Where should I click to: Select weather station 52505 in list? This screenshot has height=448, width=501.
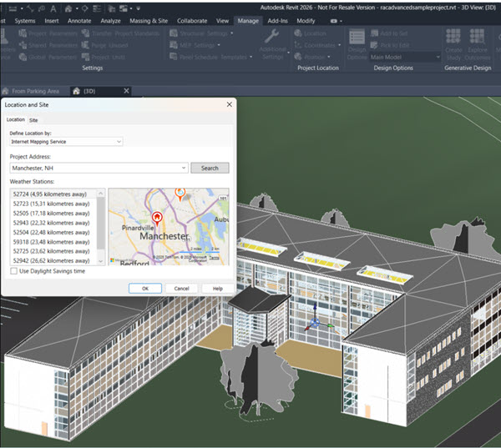tap(52, 213)
